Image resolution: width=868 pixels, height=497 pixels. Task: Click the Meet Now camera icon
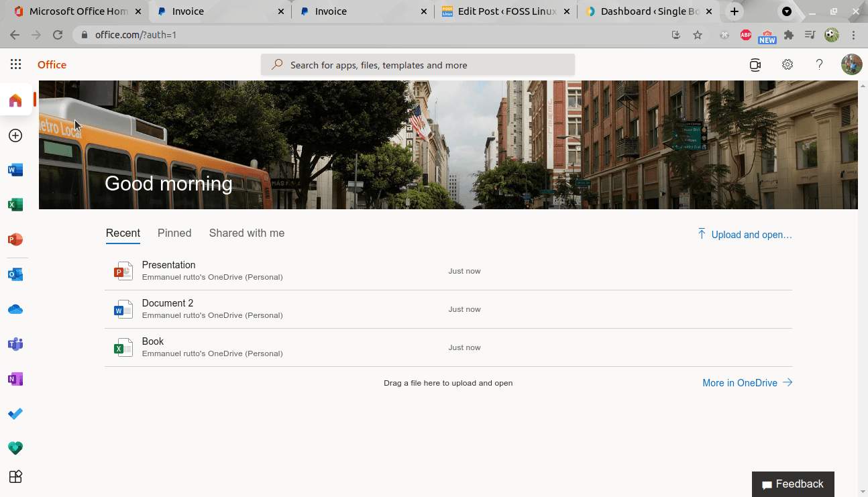click(x=755, y=65)
